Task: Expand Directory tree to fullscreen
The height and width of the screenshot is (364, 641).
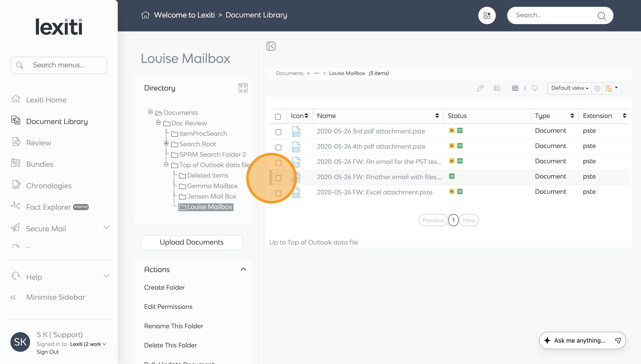Action: 243,88
